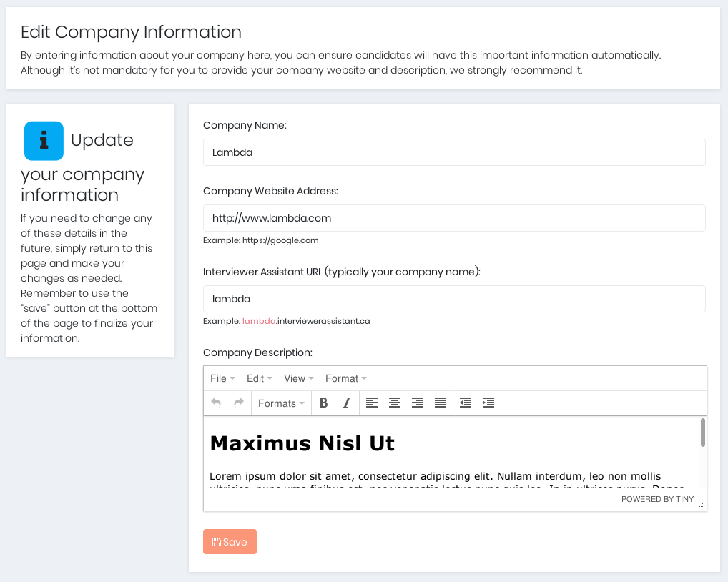Expand the View menu in editor

(x=298, y=378)
